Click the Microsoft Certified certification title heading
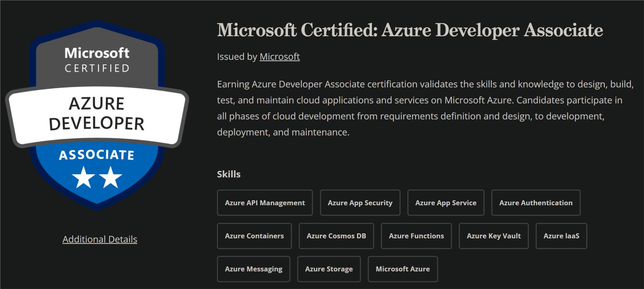The image size is (644, 289). click(x=410, y=30)
